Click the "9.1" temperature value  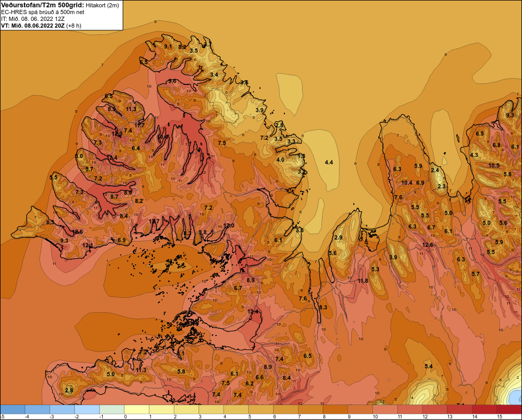[x=168, y=46]
